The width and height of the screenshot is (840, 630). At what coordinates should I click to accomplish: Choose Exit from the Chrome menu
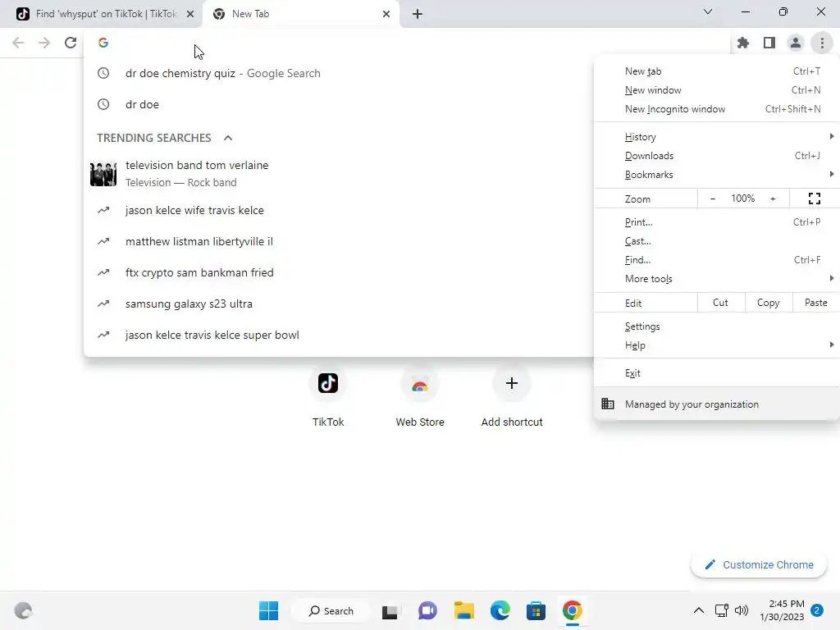pos(717,373)
